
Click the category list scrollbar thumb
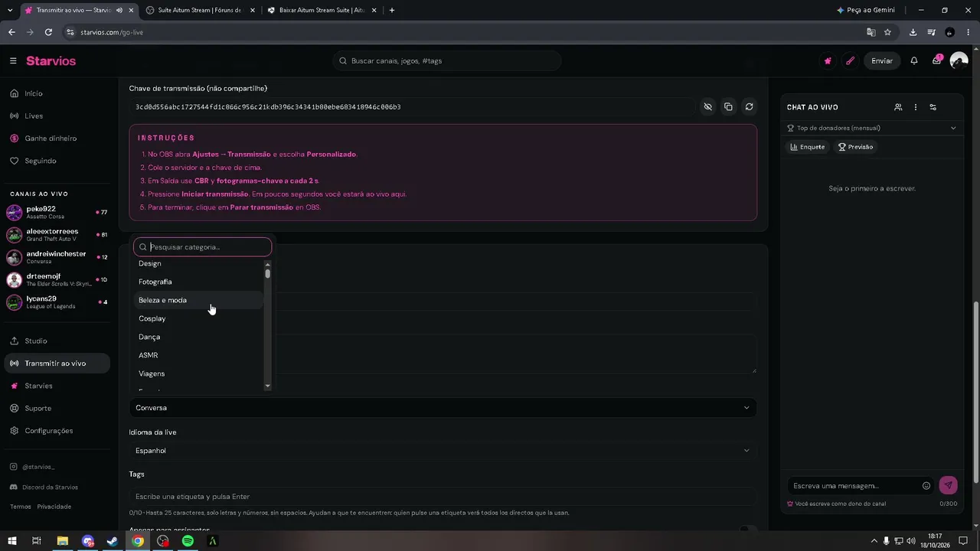[267, 273]
